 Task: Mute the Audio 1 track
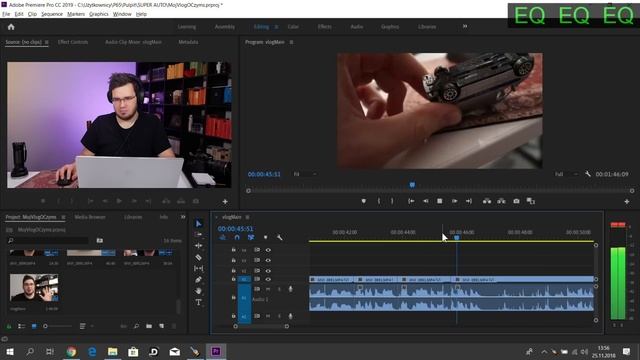pyautogui.click(x=268, y=289)
